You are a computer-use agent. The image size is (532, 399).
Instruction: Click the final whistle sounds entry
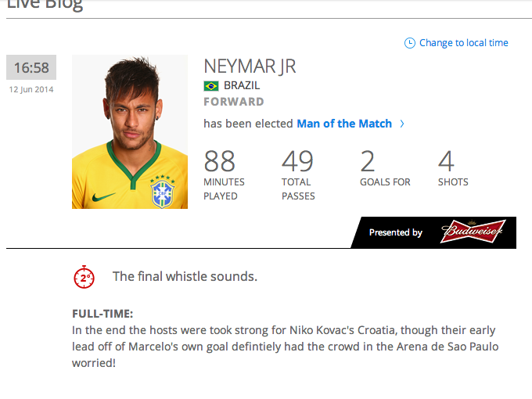tap(185, 276)
